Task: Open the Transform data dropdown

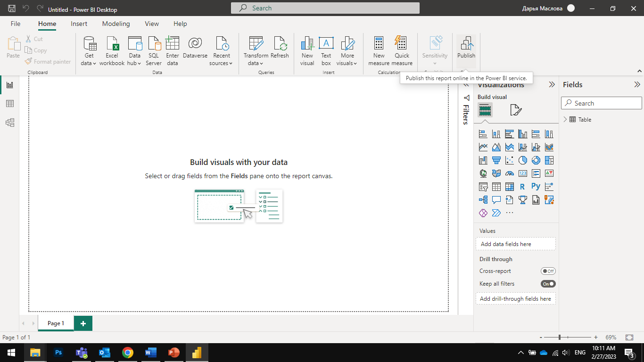Action: (256, 50)
